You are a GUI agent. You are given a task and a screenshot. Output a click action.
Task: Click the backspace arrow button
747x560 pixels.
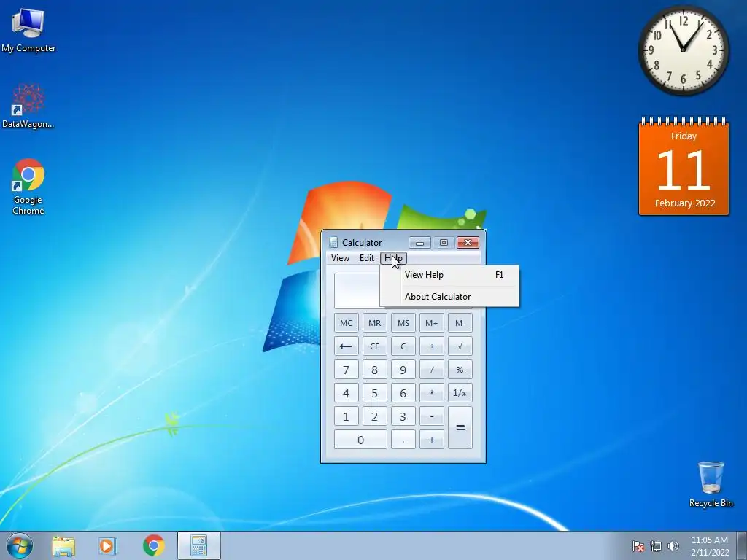346,346
